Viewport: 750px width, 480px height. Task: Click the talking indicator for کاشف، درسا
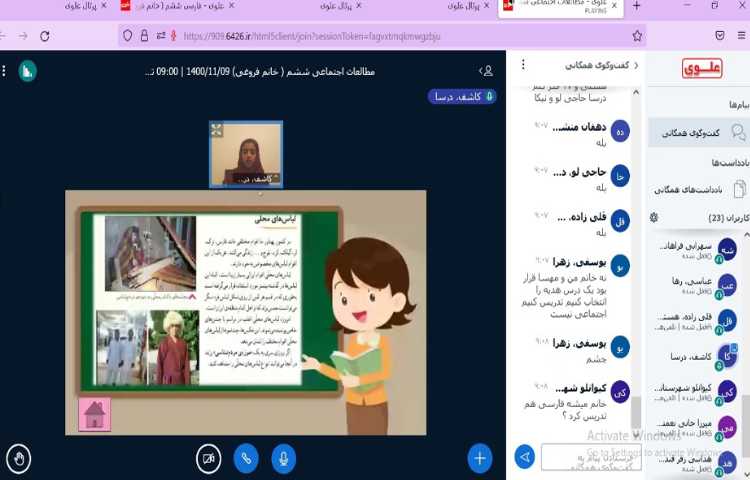click(462, 97)
